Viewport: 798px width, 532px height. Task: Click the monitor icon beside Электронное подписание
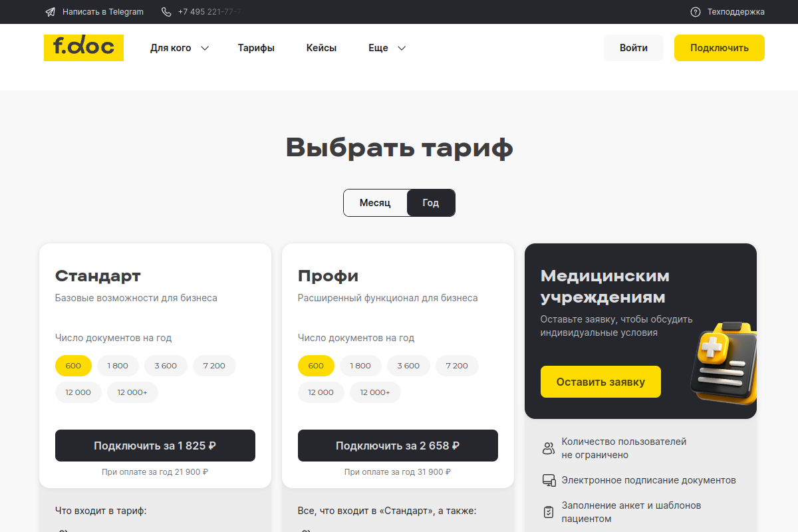click(549, 480)
